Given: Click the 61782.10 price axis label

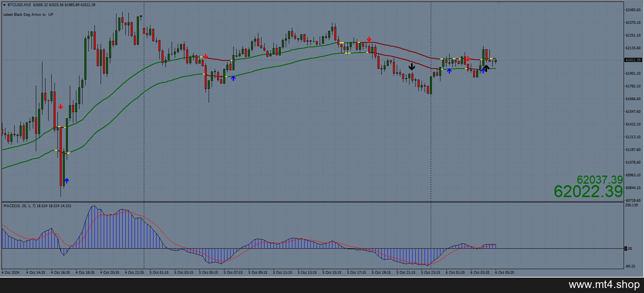Looking at the screenshot, I should [x=633, y=86].
